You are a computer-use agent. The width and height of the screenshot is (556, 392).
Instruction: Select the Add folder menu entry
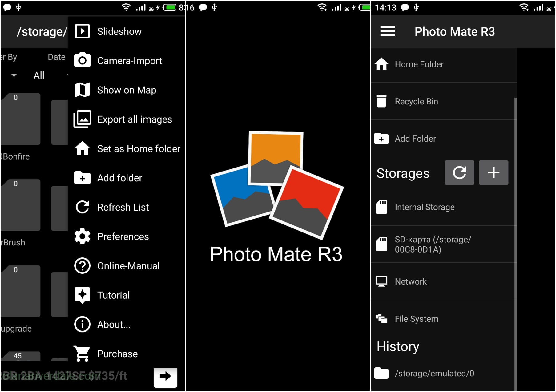coord(126,178)
